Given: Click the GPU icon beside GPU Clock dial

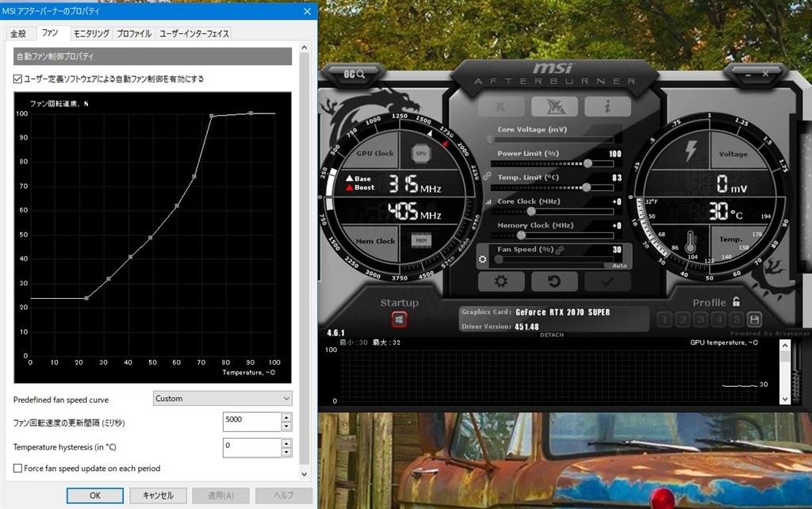Looking at the screenshot, I should 420,153.
